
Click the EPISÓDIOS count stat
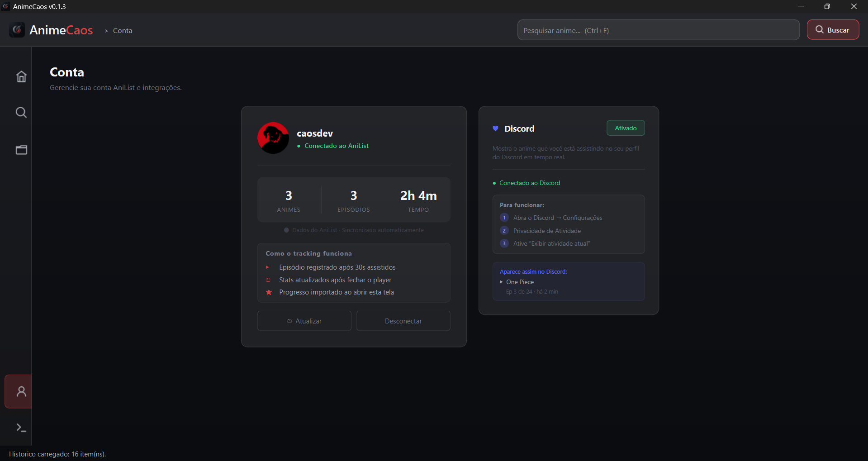pyautogui.click(x=354, y=200)
